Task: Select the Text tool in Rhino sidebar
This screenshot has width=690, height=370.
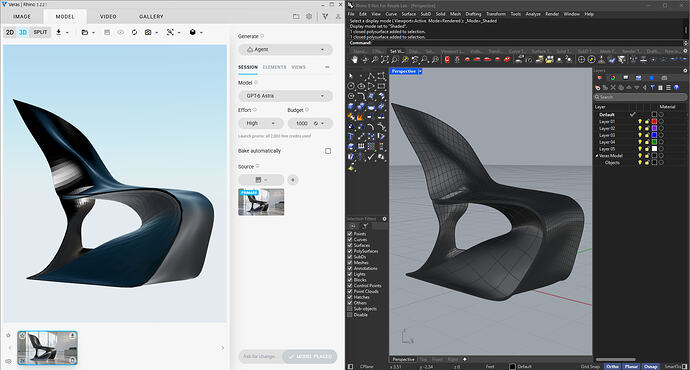Action: (x=351, y=136)
